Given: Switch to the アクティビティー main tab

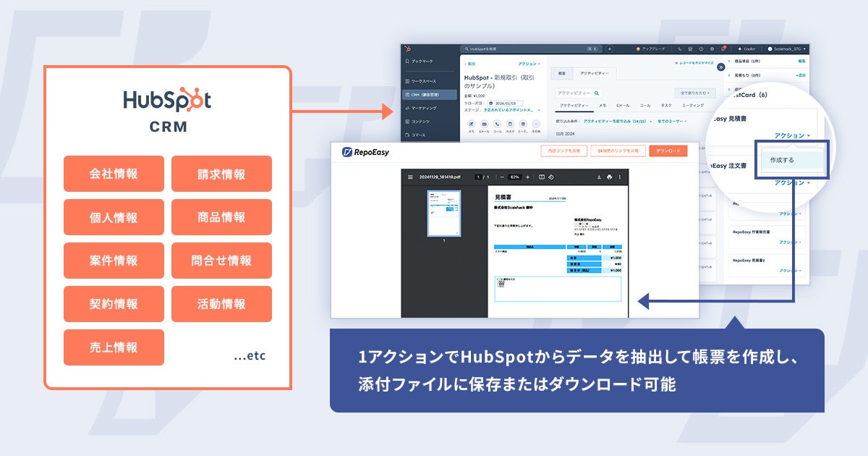Looking at the screenshot, I should click(x=595, y=73).
